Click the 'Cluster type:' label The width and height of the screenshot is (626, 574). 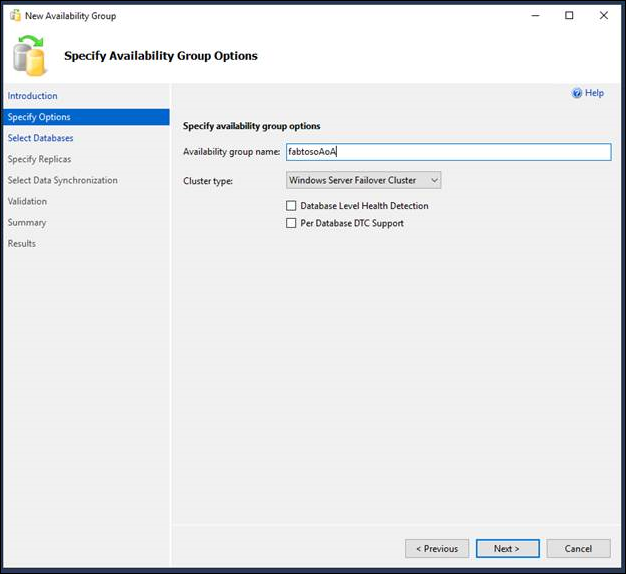coord(208,181)
